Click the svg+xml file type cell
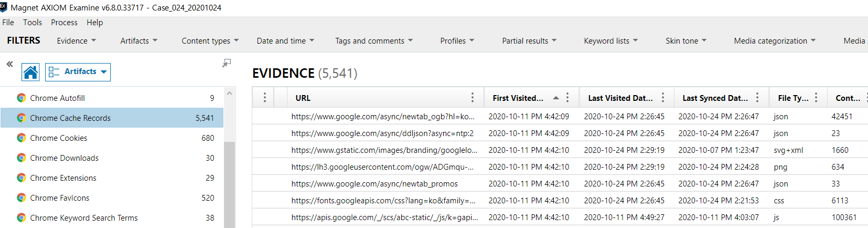868x228 pixels. [x=788, y=150]
